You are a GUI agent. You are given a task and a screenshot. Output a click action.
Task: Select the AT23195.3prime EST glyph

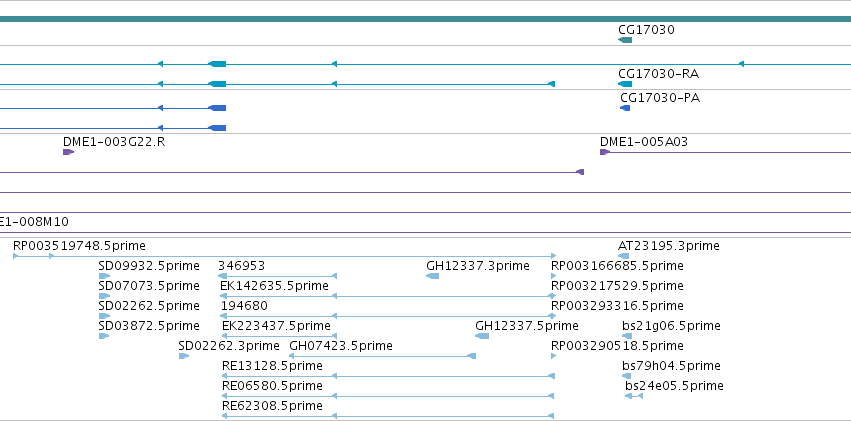pos(623,256)
